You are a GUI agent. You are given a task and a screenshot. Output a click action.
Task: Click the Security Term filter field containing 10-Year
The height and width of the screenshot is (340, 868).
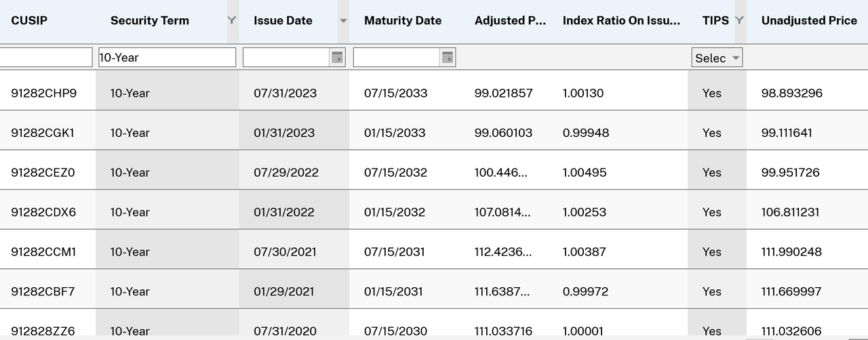point(167,58)
